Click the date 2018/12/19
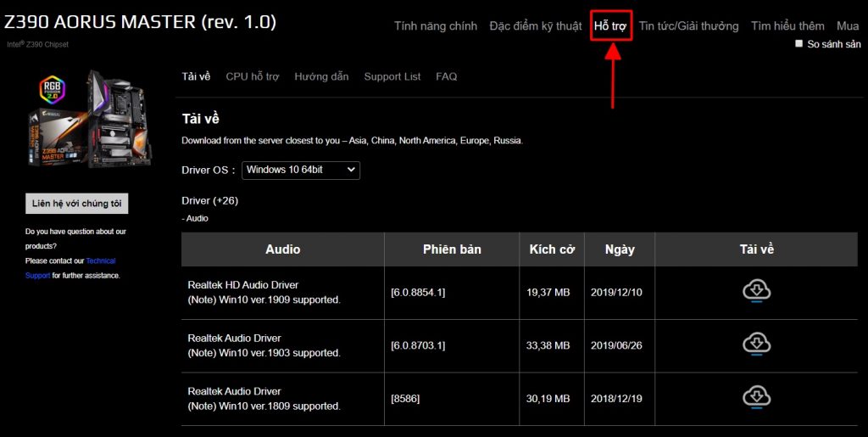This screenshot has height=437, width=868. tap(617, 398)
